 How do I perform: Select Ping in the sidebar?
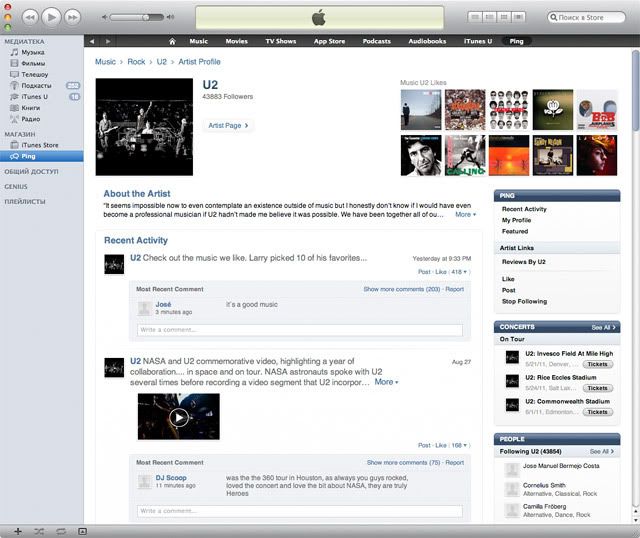pos(42,156)
